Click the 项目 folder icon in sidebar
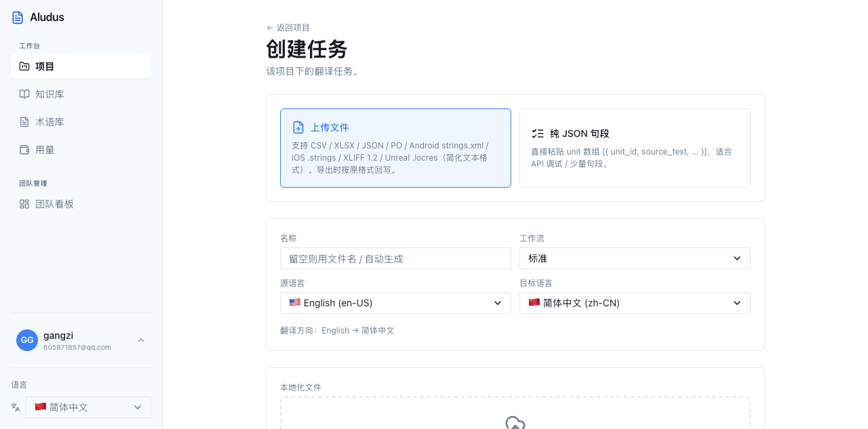Screen dimensions: 868x429 pos(24,66)
